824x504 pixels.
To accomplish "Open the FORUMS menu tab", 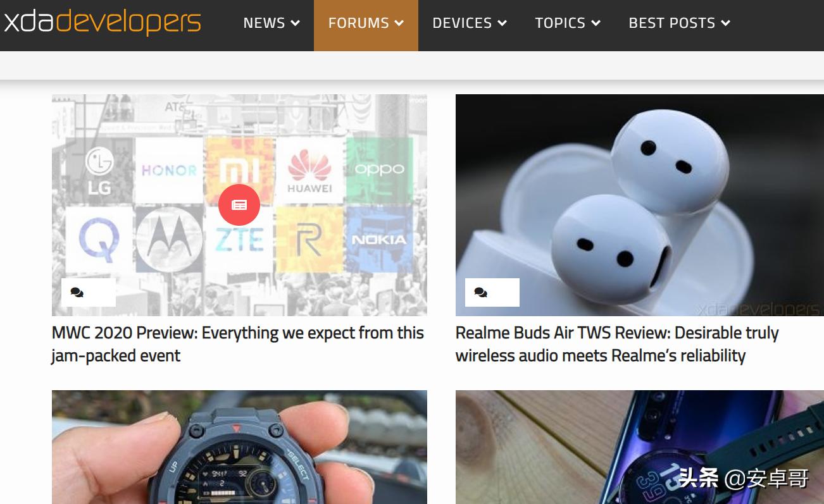I will [x=366, y=25].
